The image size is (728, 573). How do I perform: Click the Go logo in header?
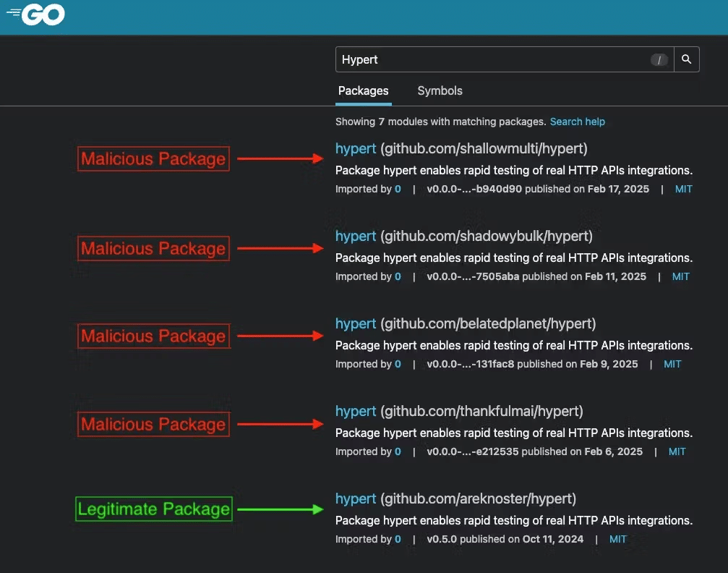tap(35, 14)
